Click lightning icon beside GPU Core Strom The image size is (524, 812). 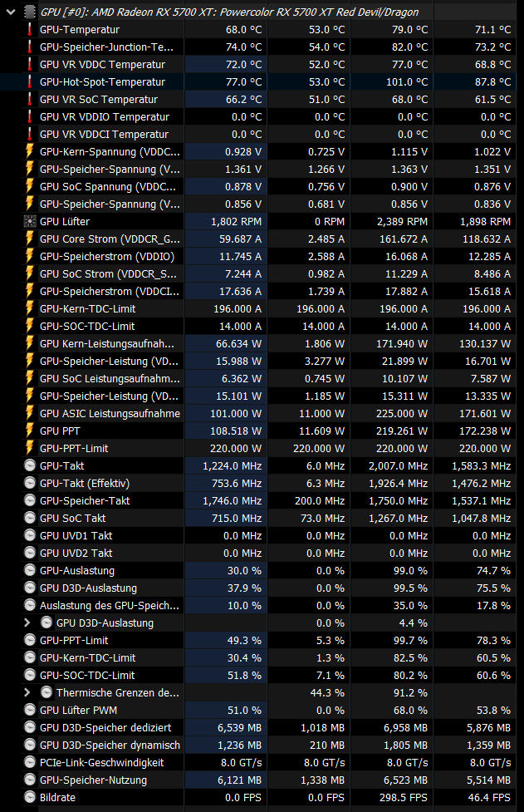click(30, 239)
